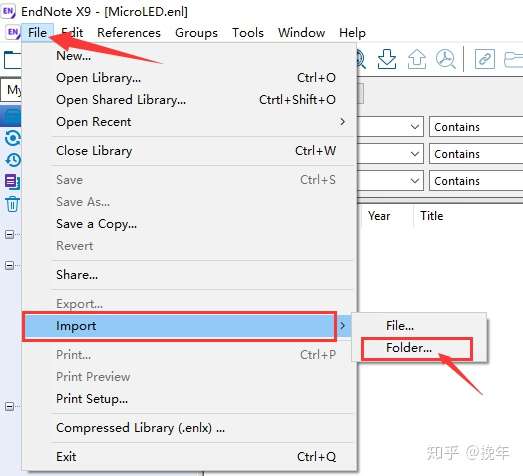Click the Open File folder toolbar icon
This screenshot has width=523, height=476.
[x=514, y=59]
